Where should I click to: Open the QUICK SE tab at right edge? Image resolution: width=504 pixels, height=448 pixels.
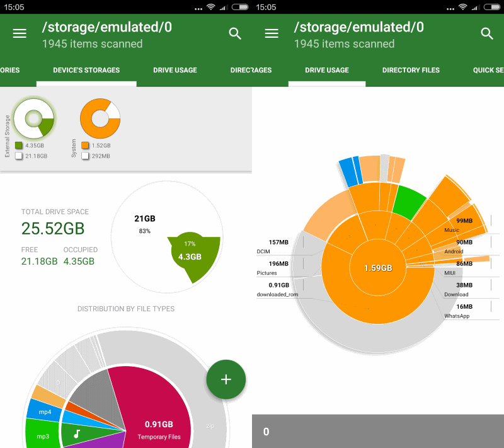click(488, 70)
